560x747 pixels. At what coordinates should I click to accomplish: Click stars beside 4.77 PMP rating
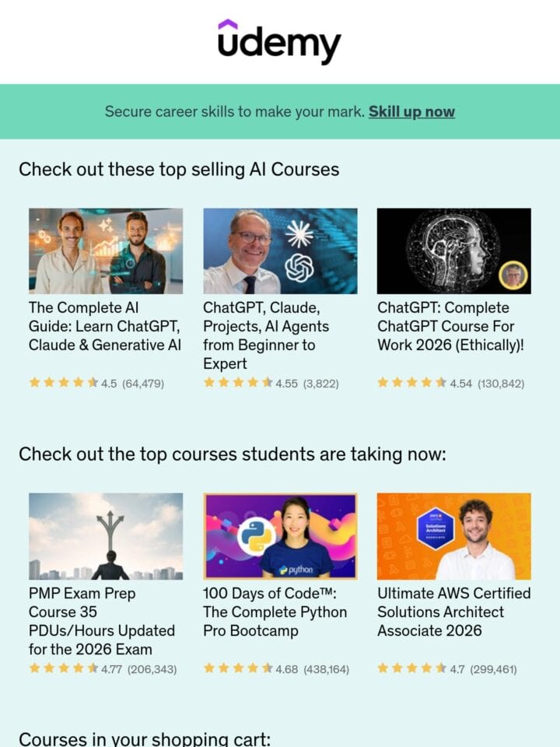click(63, 668)
